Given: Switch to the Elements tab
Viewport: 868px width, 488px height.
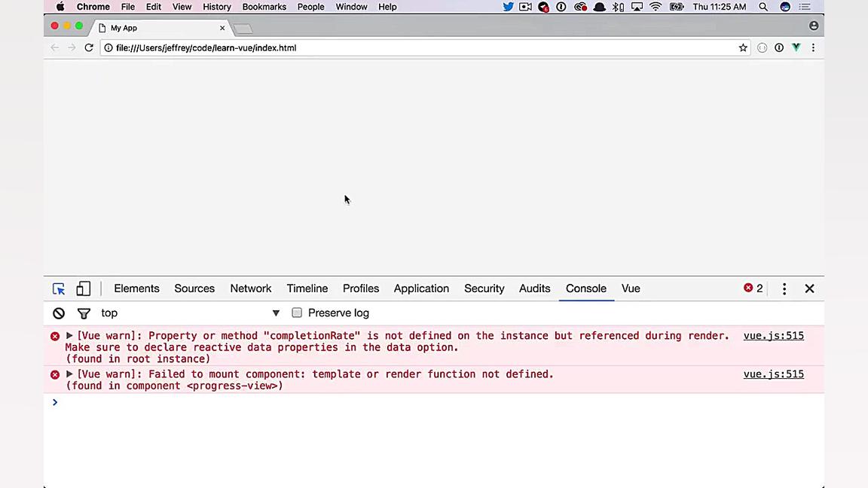Looking at the screenshot, I should (136, 288).
